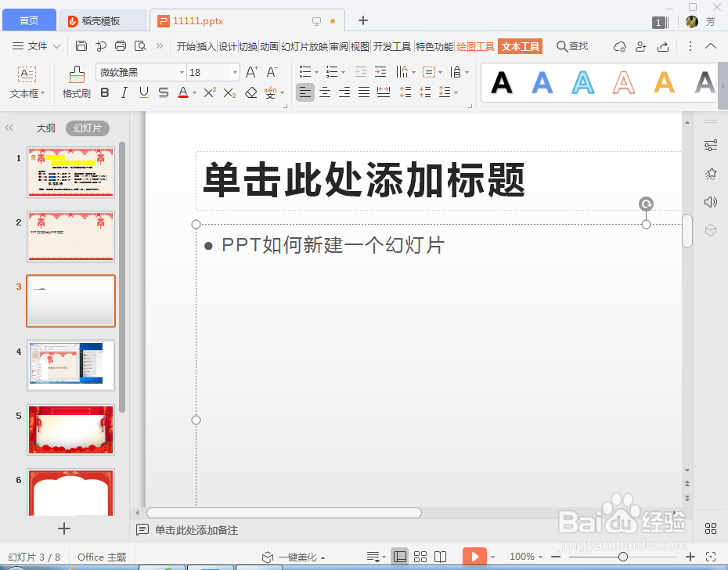Open the slide sorter view icon
This screenshot has height=570, width=728.
pyautogui.click(x=420, y=556)
